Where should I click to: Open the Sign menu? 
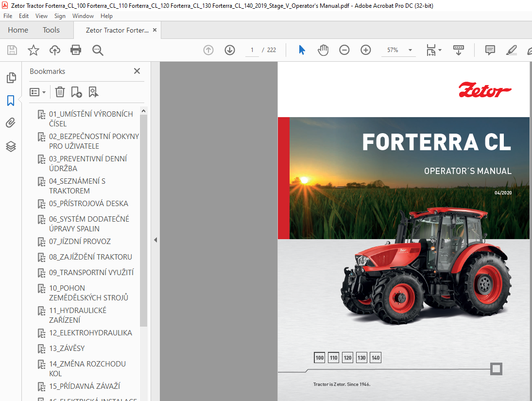pos(60,16)
